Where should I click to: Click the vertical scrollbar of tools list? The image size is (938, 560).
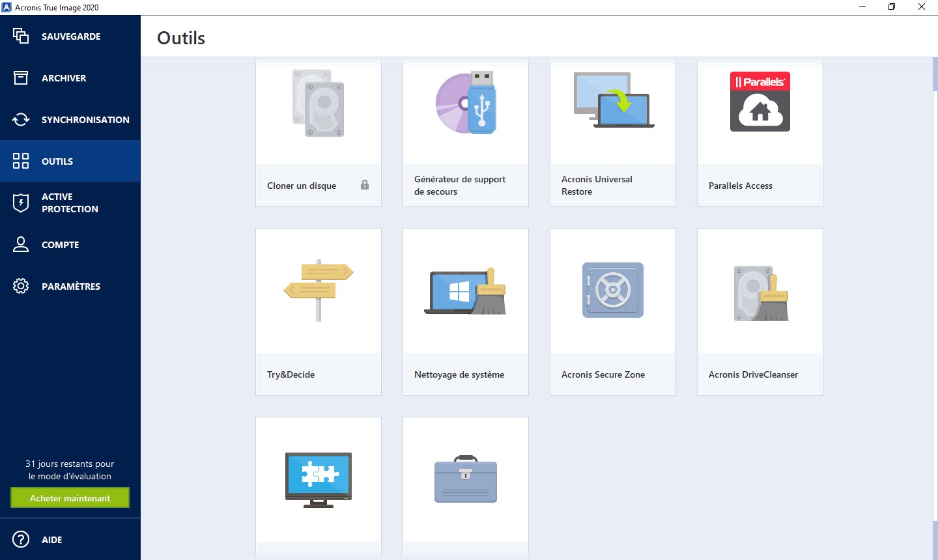(935, 306)
